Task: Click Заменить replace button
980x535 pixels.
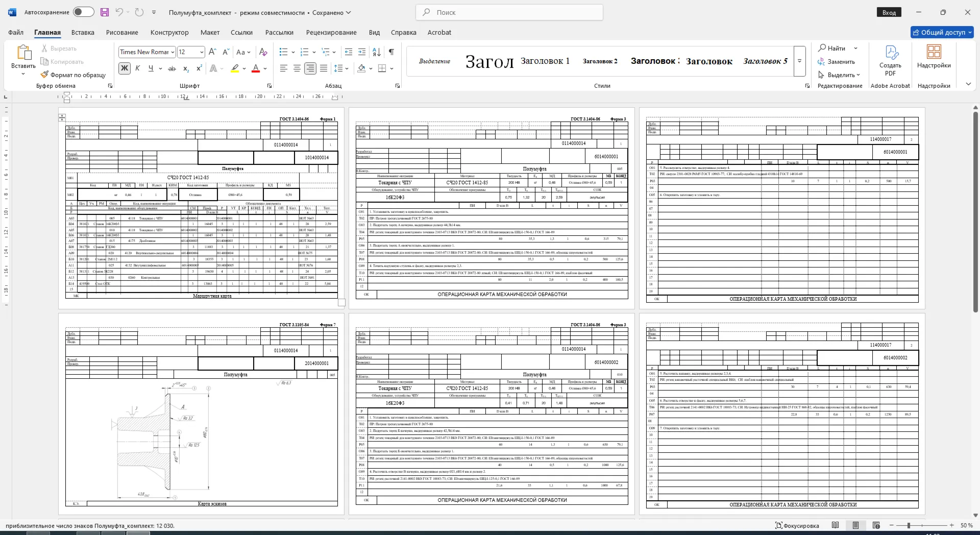Action: coord(837,61)
